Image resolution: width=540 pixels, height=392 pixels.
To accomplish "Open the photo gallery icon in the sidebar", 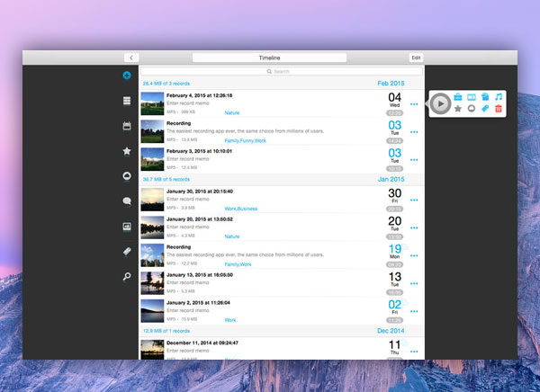I will [x=127, y=226].
